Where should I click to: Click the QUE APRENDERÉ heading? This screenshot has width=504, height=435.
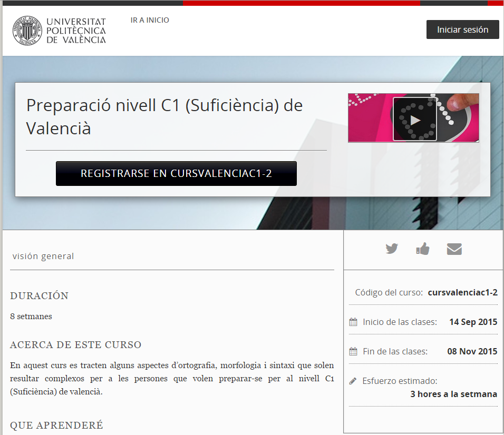click(56, 425)
